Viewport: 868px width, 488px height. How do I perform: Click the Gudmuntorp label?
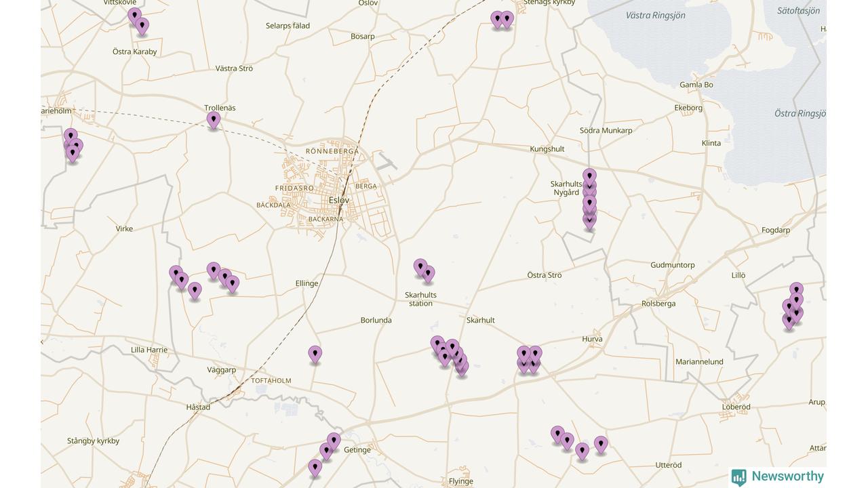click(673, 265)
